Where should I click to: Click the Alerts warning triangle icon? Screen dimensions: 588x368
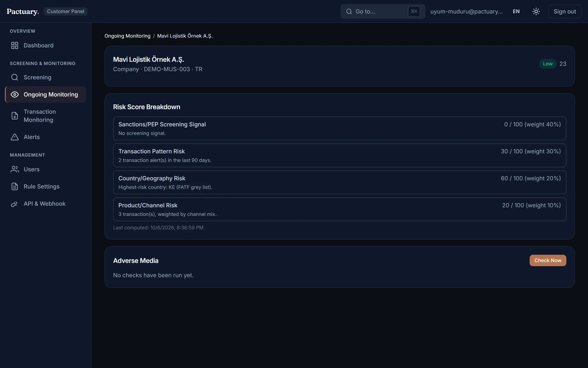(14, 137)
